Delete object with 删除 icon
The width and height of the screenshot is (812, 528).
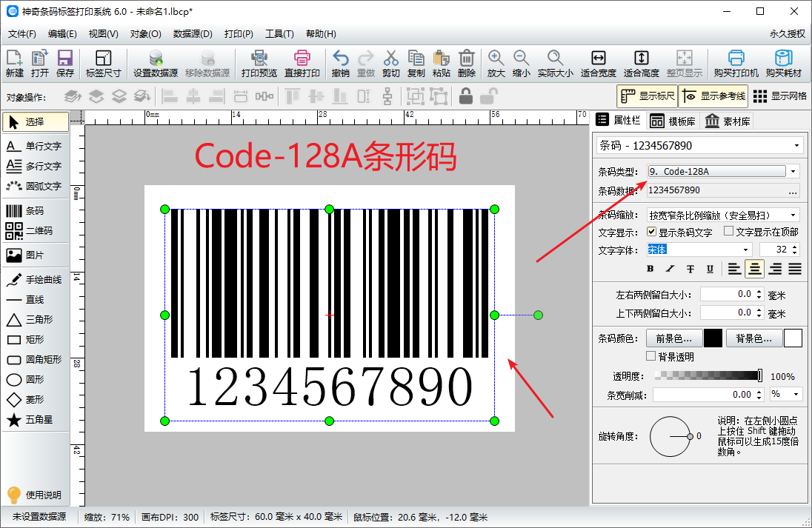tap(467, 63)
